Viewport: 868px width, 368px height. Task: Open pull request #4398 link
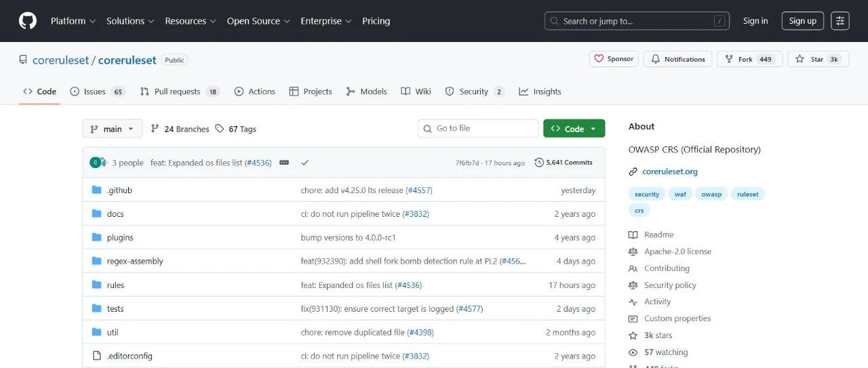(x=420, y=332)
